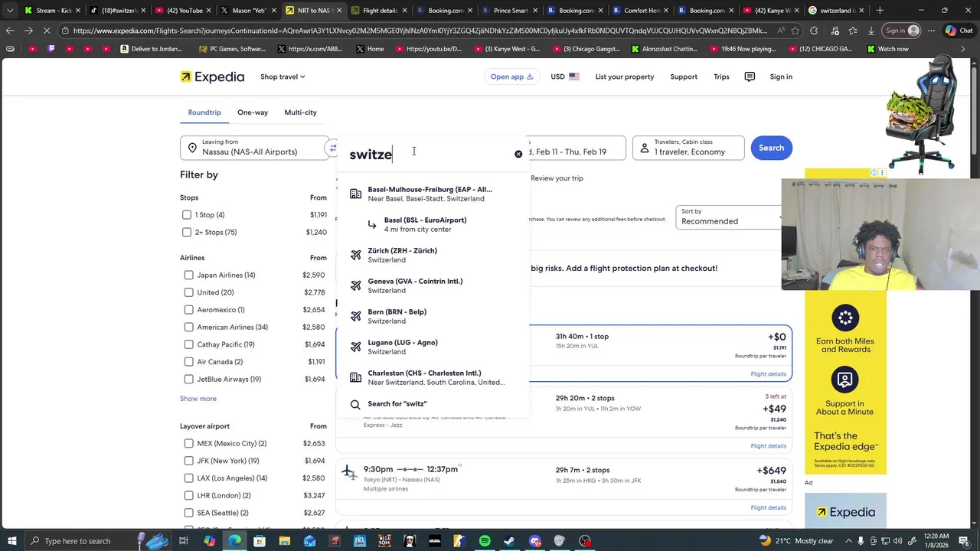Choose Charleston (CHS - Charleston Intl.) suggestion
980x551 pixels.
tap(432, 377)
